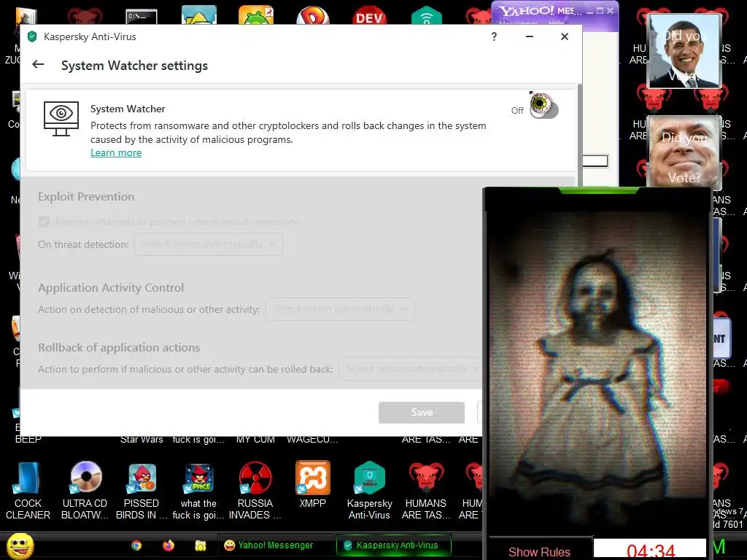Viewport: 747px width, 560px height.
Task: Open the COCK CLEANER desktop icon
Action: [28, 491]
